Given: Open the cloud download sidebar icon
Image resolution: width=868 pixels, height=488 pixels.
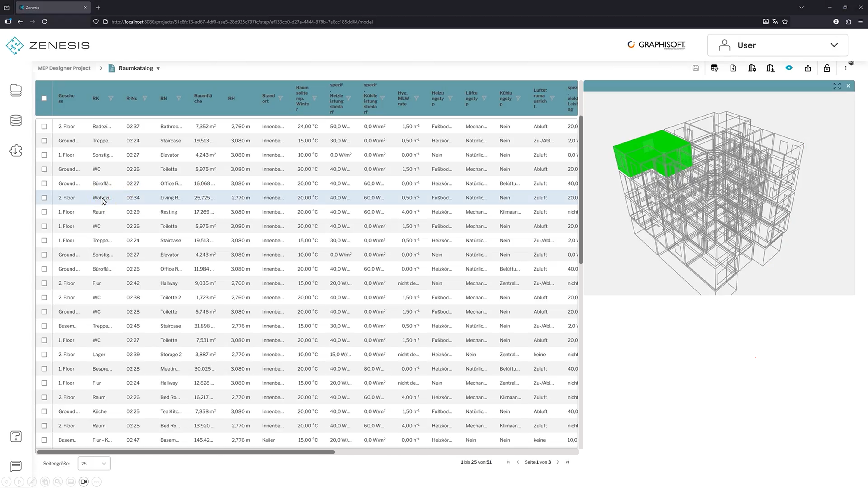Looking at the screenshot, I should click(x=16, y=151).
